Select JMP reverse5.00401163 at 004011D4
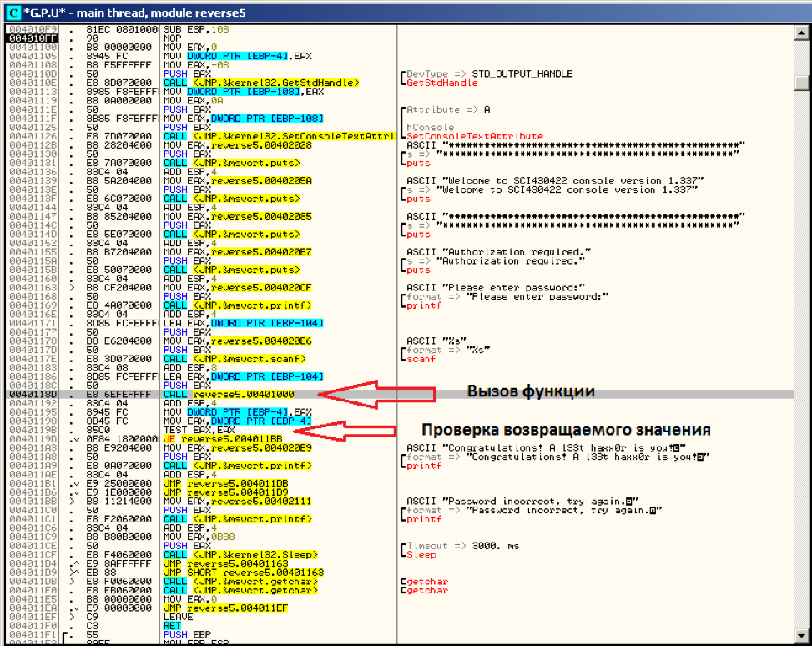Viewport: 812px width, 646px height. pyautogui.click(x=226, y=563)
